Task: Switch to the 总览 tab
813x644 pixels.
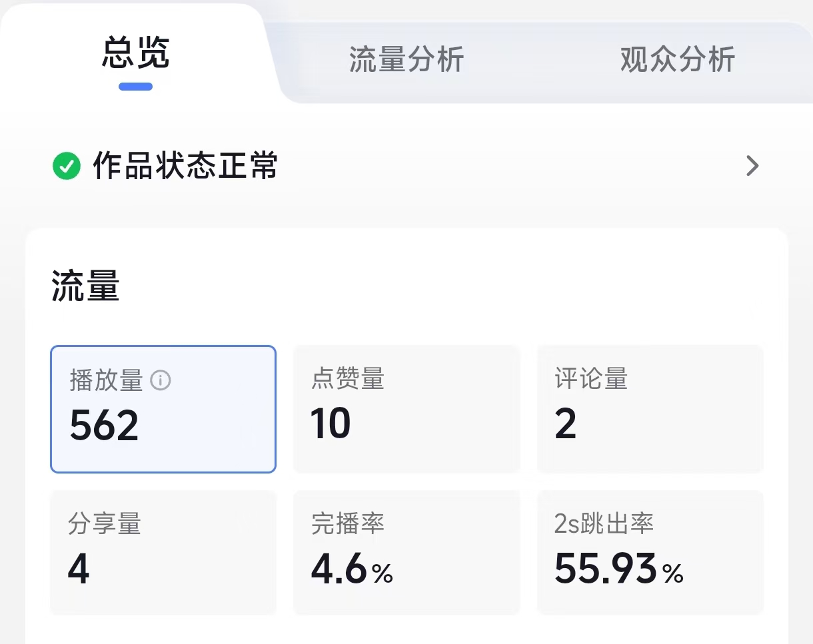Action: [136, 53]
